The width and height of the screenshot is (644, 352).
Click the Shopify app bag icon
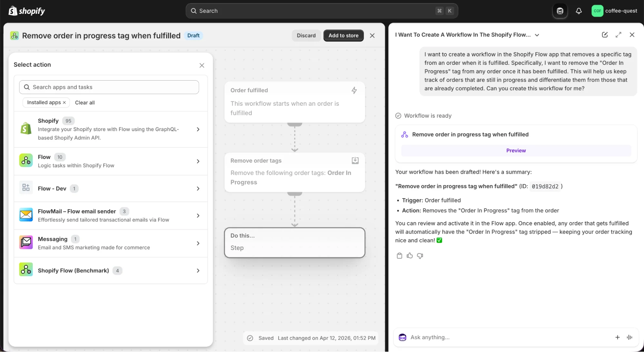point(26,129)
